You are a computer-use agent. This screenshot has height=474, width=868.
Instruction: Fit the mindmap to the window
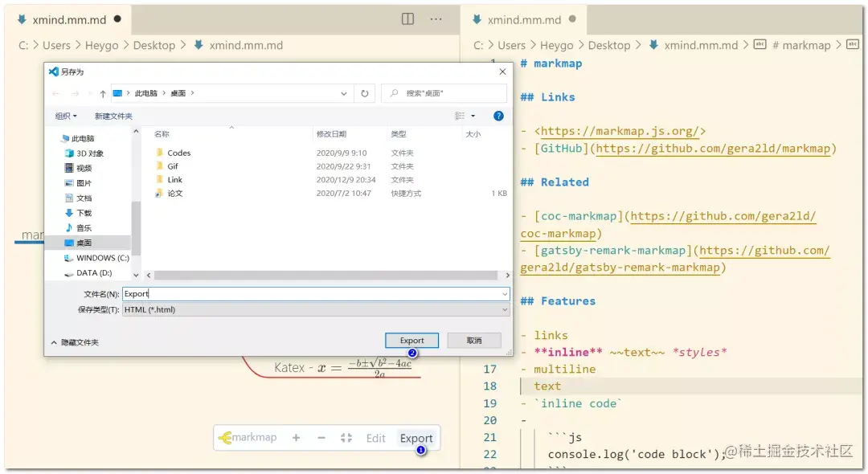346,438
